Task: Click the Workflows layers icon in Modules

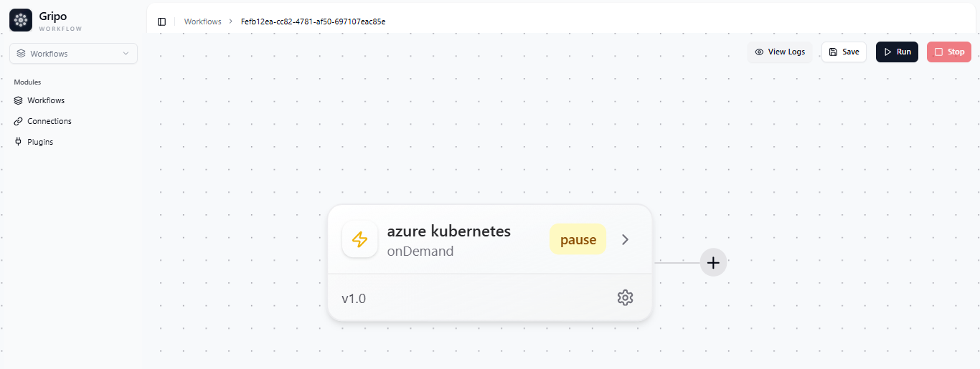Action: 19,100
